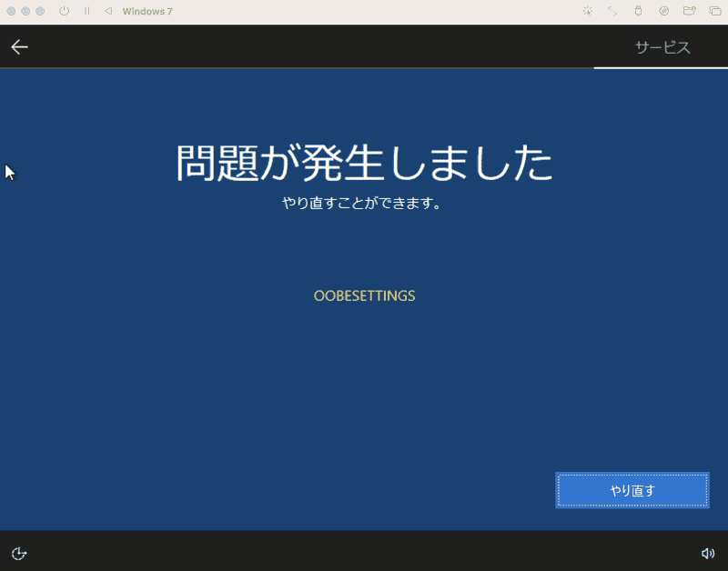The height and width of the screenshot is (571, 728).
Task: Click the やり直す retry button
Action: 632,490
